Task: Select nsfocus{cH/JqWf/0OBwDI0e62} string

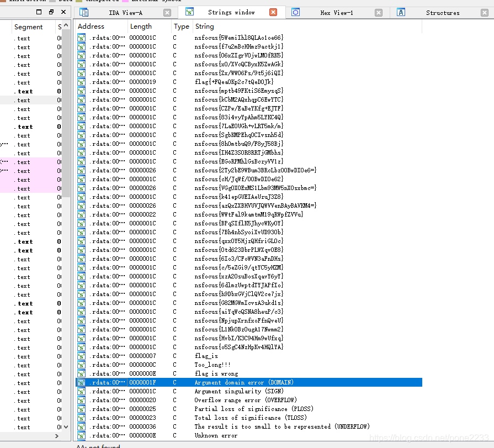Action: point(239,179)
